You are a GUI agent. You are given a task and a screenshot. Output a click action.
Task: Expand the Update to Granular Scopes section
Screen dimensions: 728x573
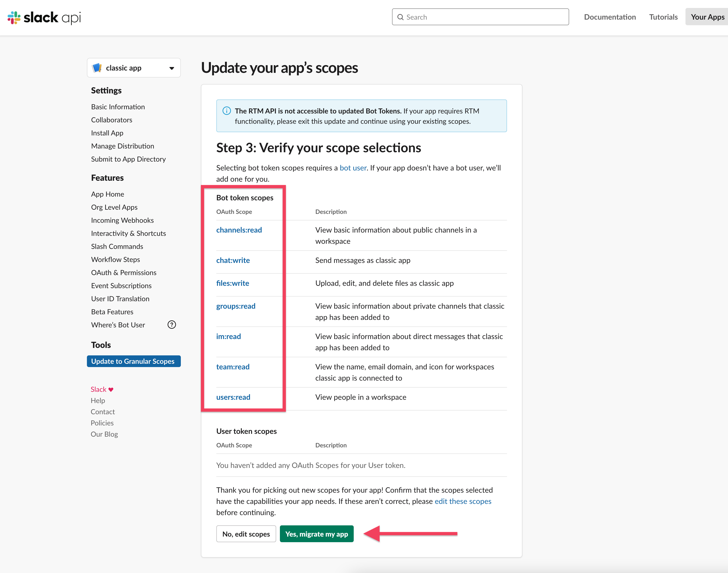coord(133,361)
